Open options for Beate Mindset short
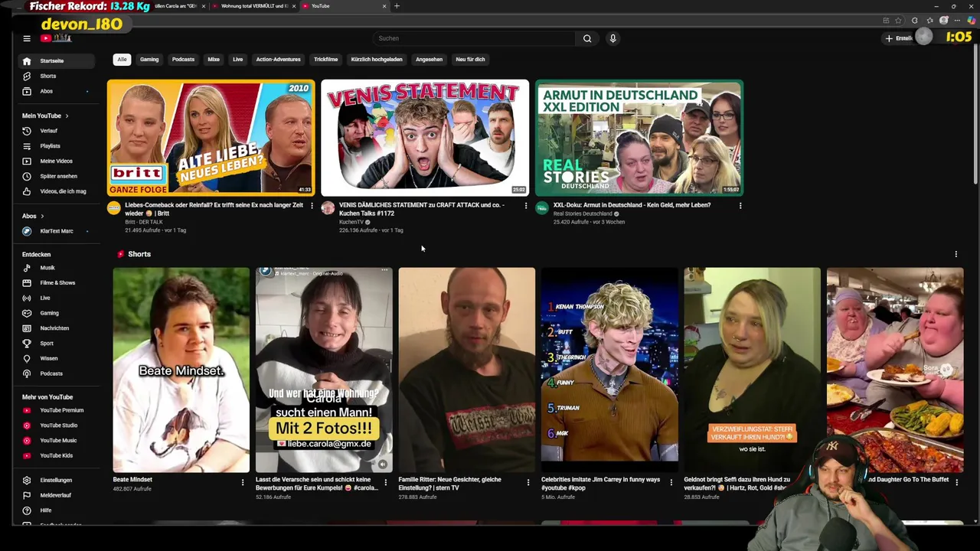 pos(243,482)
